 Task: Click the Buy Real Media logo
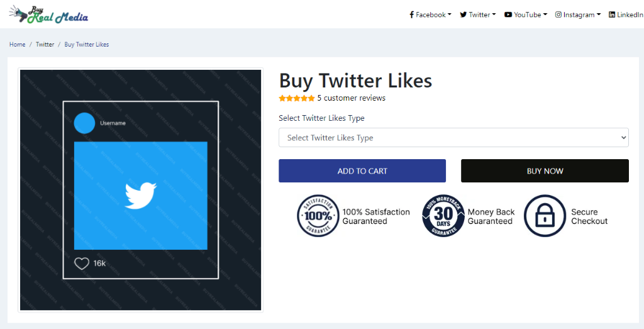(48, 14)
